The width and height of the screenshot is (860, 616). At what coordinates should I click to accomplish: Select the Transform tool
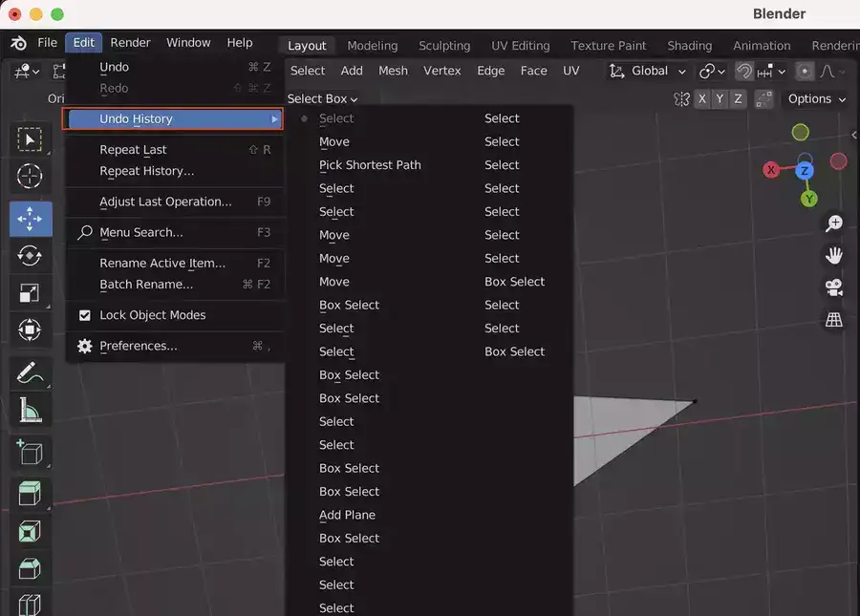(31, 329)
